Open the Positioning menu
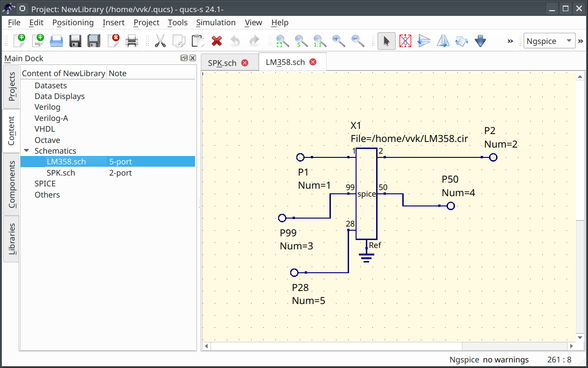The width and height of the screenshot is (588, 368). tap(73, 22)
